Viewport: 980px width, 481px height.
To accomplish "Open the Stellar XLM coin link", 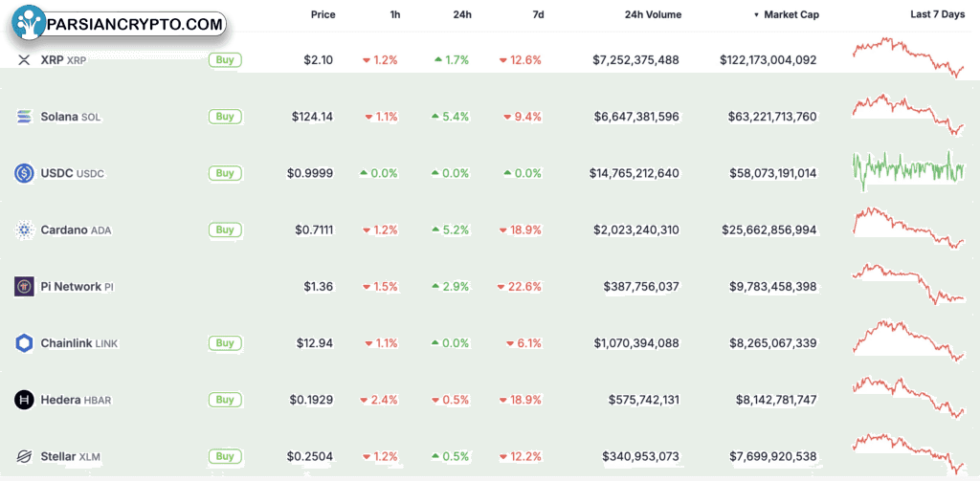I will [70, 457].
